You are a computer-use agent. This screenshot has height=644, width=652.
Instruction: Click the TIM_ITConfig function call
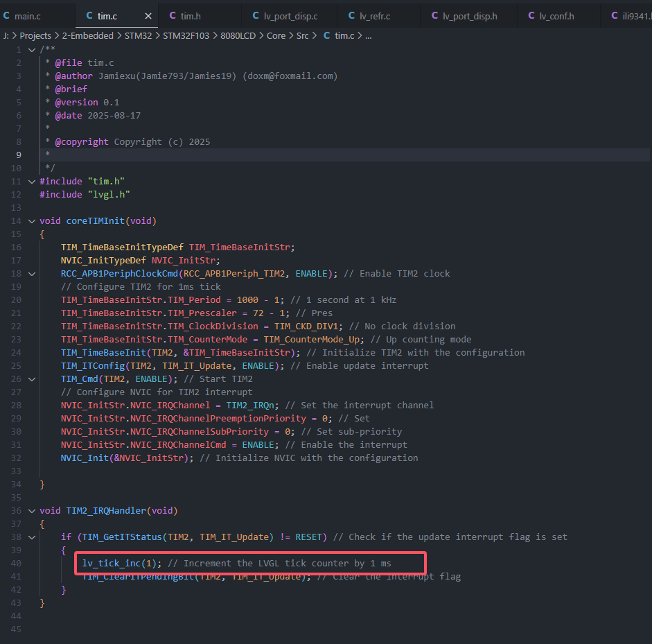click(x=93, y=366)
